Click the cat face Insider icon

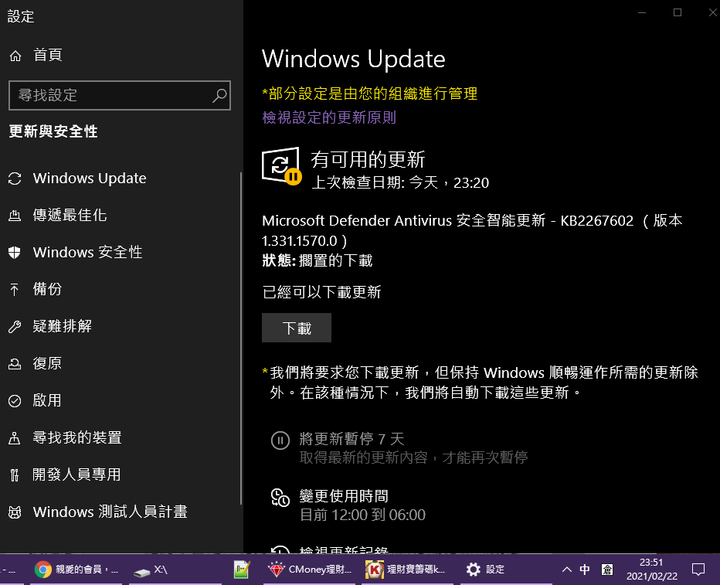pos(15,512)
